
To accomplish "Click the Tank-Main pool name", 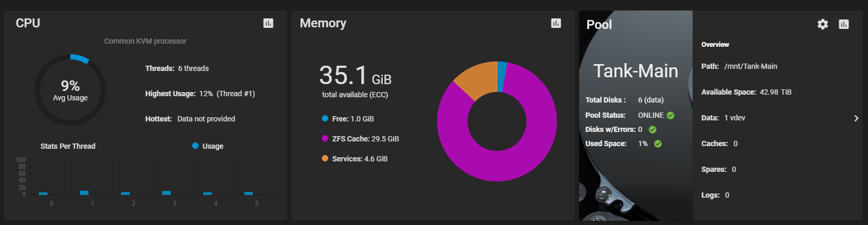I will [635, 71].
